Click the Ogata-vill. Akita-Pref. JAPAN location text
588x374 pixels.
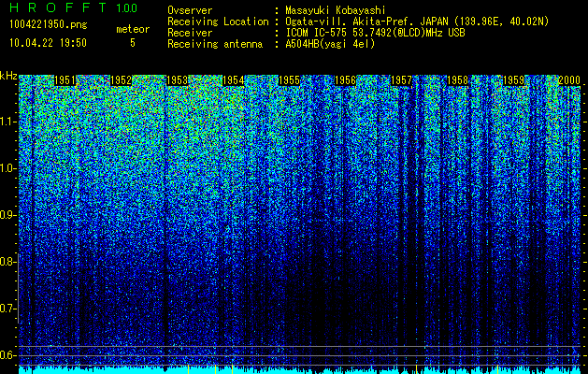(x=417, y=22)
